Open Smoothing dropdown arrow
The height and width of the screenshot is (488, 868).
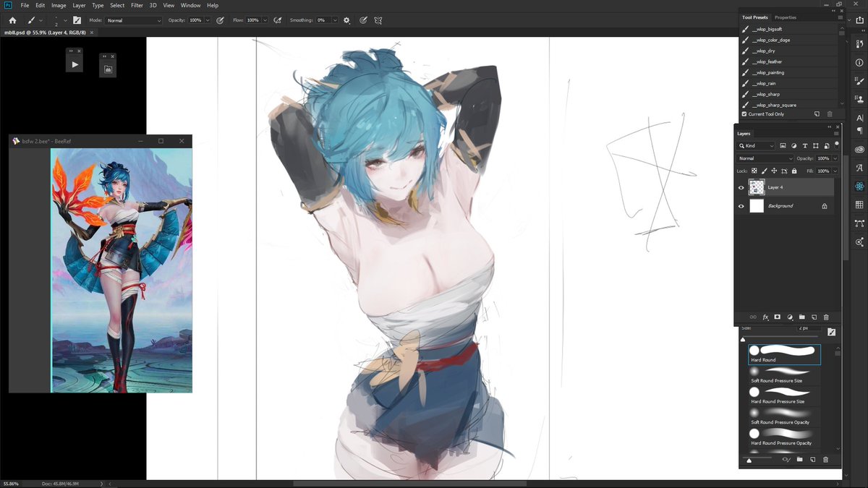(335, 20)
